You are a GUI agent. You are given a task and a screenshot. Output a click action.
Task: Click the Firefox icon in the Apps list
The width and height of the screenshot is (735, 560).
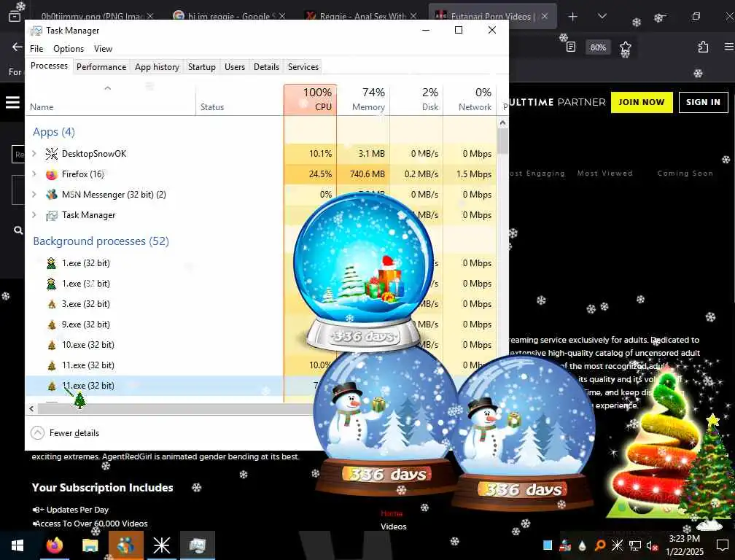[x=52, y=174]
